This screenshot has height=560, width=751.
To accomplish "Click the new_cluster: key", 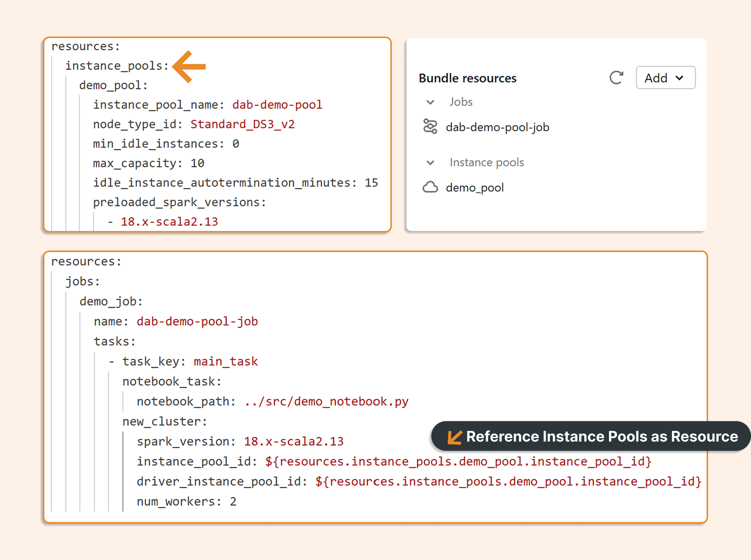I will [165, 422].
